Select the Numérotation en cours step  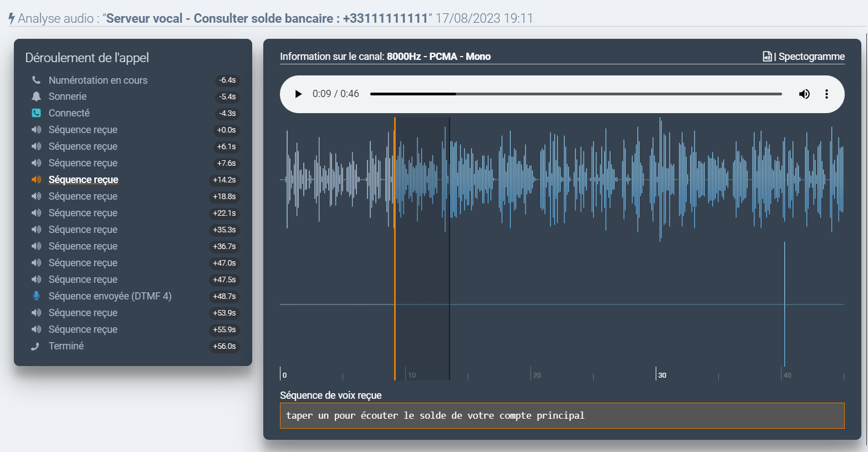pos(98,80)
